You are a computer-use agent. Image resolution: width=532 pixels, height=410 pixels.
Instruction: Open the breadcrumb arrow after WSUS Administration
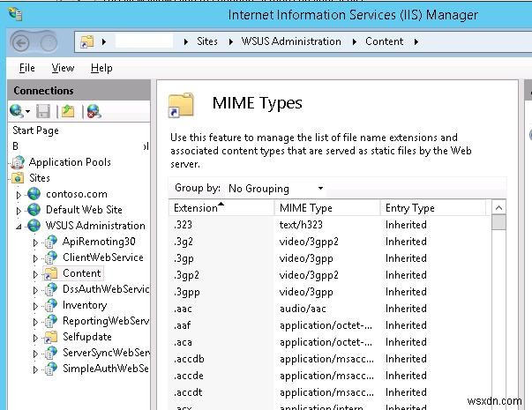[x=355, y=41]
